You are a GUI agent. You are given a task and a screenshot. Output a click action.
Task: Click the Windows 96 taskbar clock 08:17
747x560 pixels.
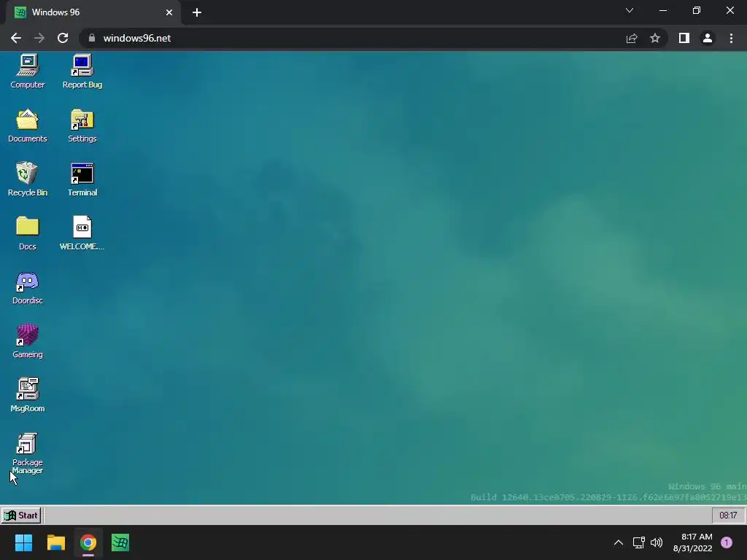pyautogui.click(x=728, y=516)
